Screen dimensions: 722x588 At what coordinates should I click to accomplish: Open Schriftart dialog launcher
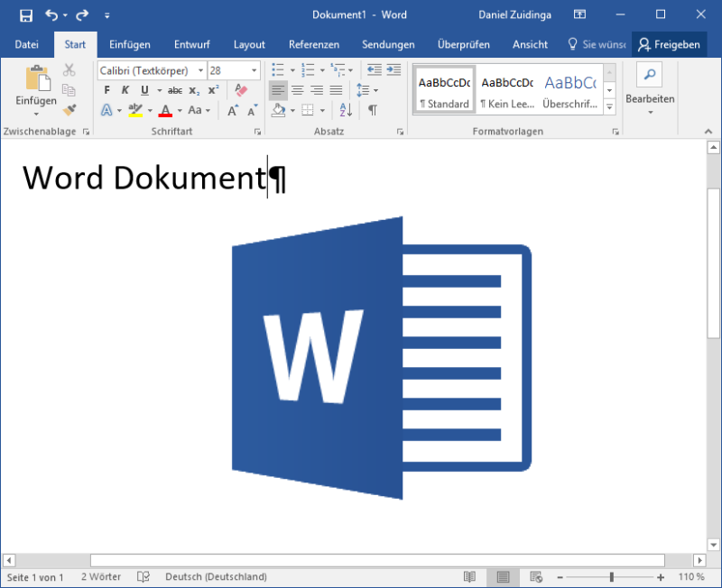coord(257,132)
